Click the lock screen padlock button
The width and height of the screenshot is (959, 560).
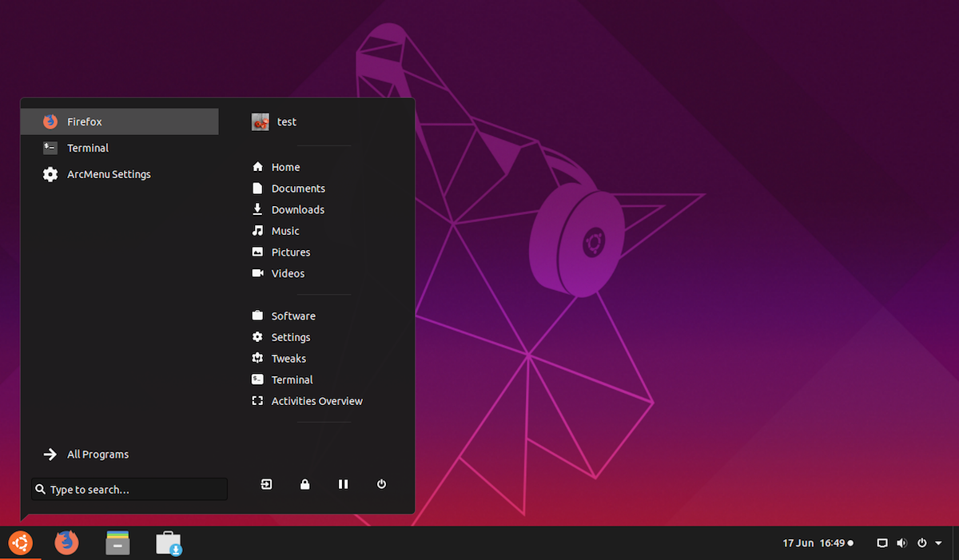[304, 484]
